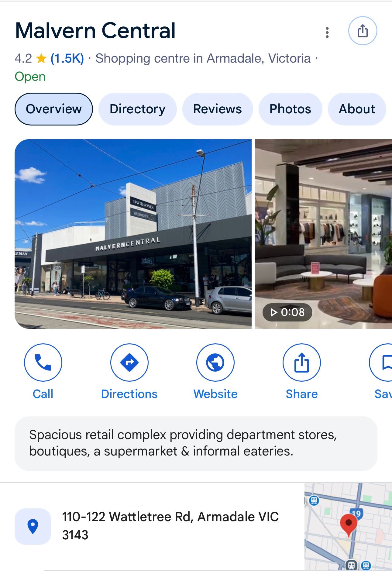Open the Malvern Central exterior photo
392x574 pixels.
tap(133, 234)
